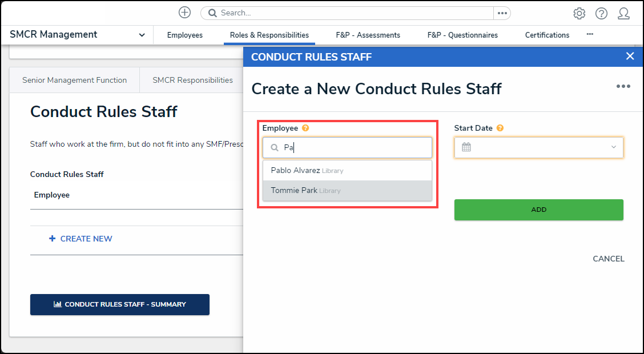Open the user profile icon
The width and height of the screenshot is (644, 354).
point(623,13)
